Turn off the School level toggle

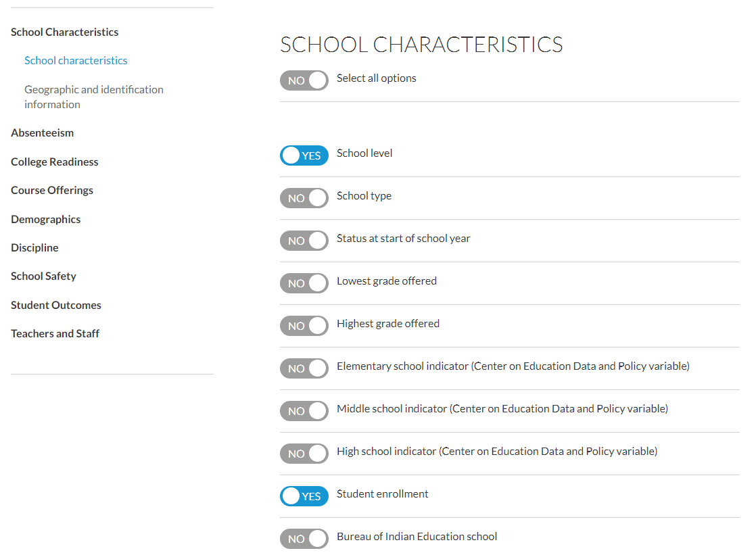304,155
